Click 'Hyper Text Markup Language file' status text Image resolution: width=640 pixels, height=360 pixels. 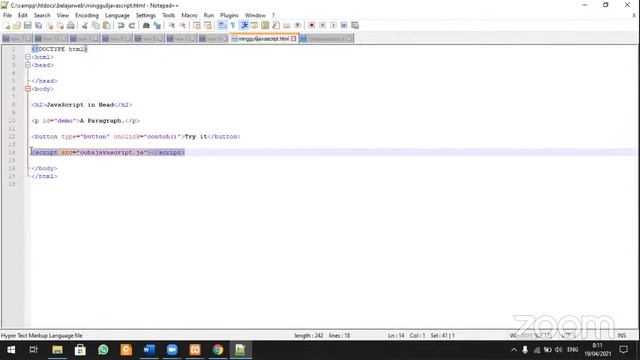pos(42,336)
